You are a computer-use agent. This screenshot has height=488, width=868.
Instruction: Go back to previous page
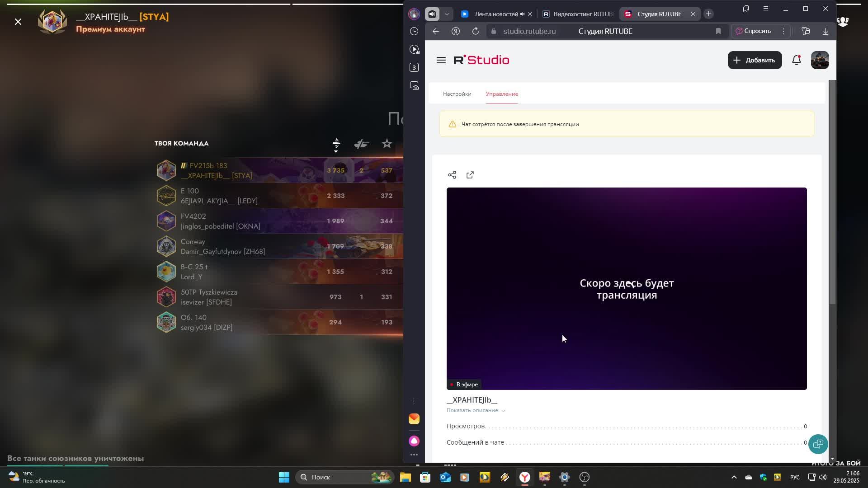pos(436,31)
